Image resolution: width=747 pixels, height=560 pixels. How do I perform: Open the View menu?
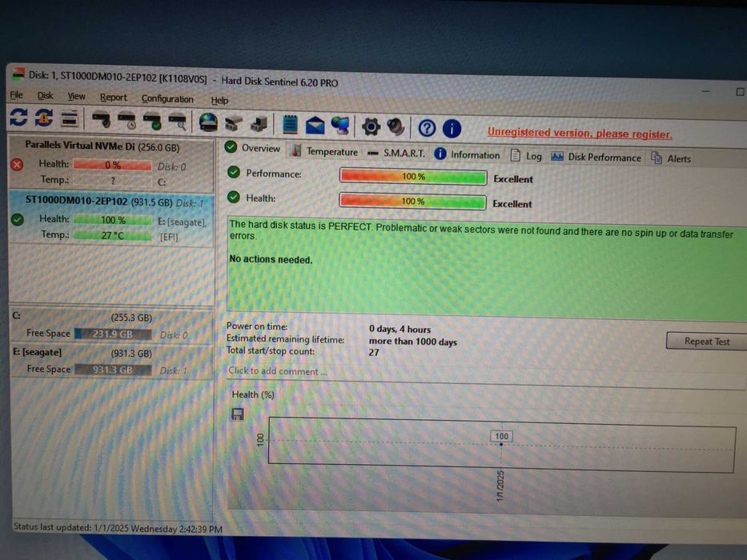coord(76,97)
